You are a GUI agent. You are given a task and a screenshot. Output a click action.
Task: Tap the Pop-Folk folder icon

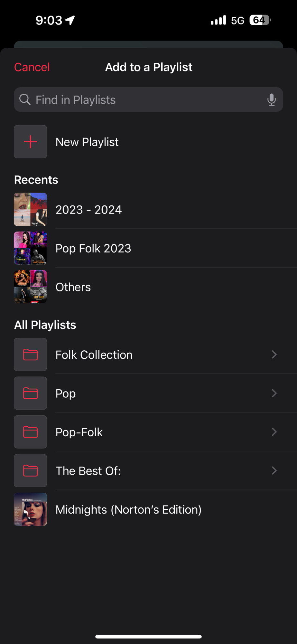(x=31, y=432)
